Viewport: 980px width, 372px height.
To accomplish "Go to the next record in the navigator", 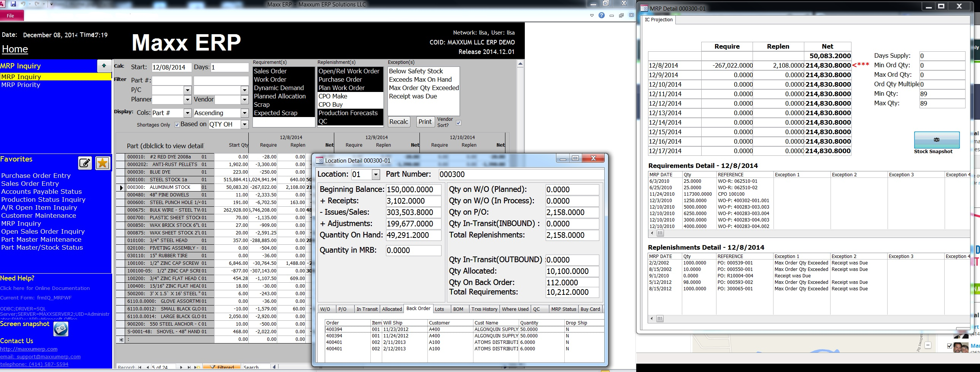I will pos(181,367).
